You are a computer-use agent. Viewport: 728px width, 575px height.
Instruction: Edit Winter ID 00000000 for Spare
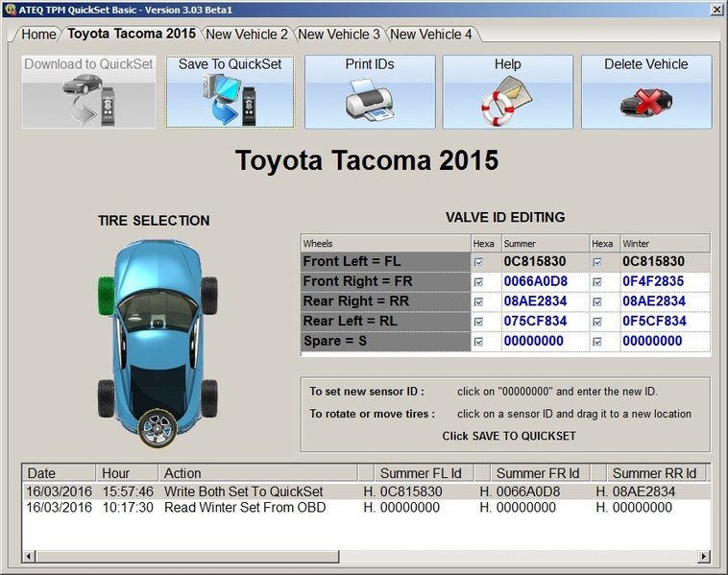click(x=665, y=341)
